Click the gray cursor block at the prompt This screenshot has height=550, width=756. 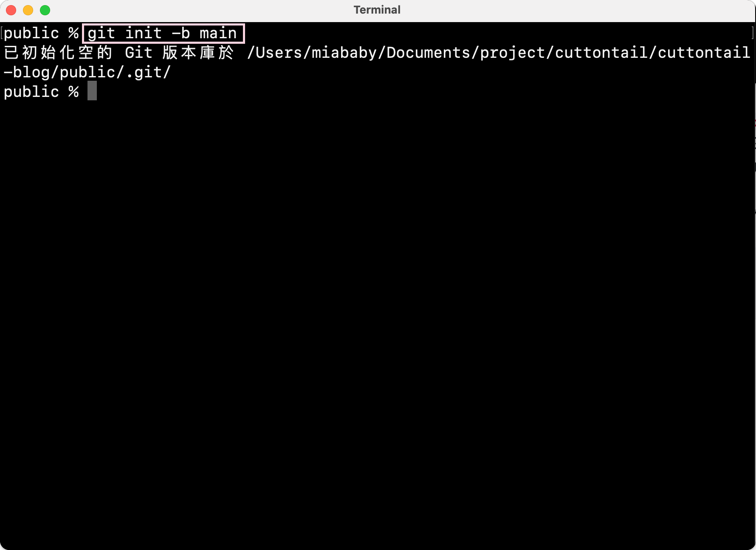92,91
